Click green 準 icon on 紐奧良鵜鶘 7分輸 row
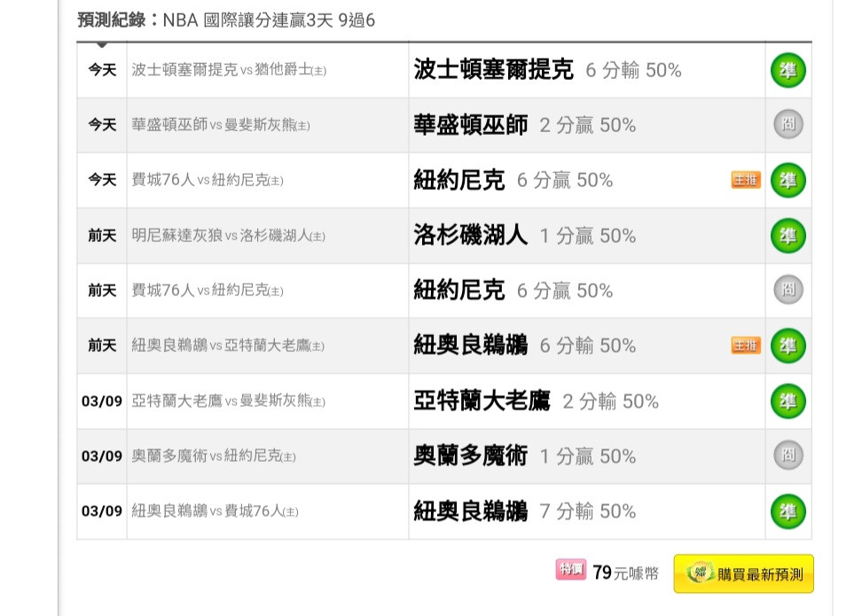Viewport: 862px width, 616px height. [x=788, y=511]
